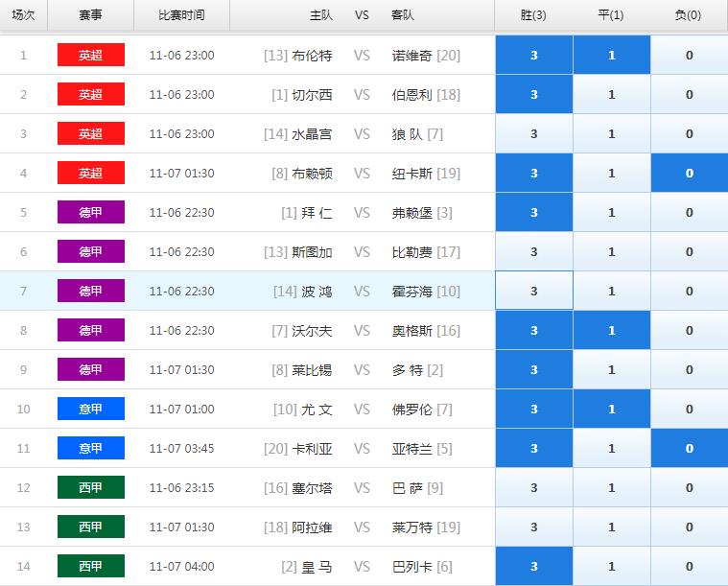The width and height of the screenshot is (728, 586).
Task: Open home team 皇马 link
Action: pyautogui.click(x=317, y=567)
